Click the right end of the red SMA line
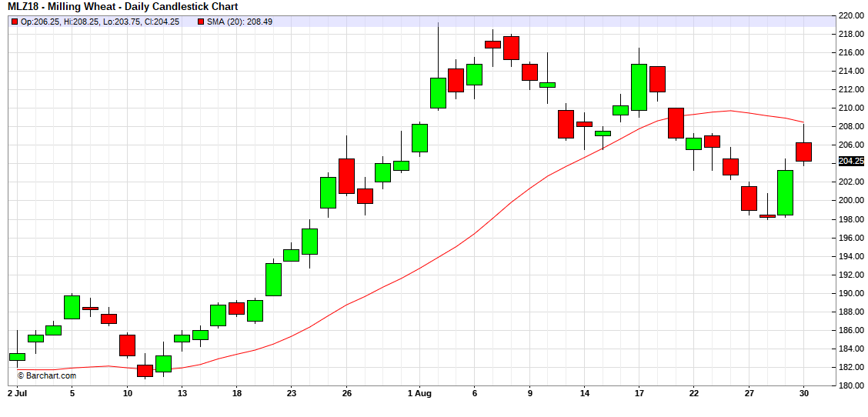Screen dimensions: 868x417 [x=803, y=122]
